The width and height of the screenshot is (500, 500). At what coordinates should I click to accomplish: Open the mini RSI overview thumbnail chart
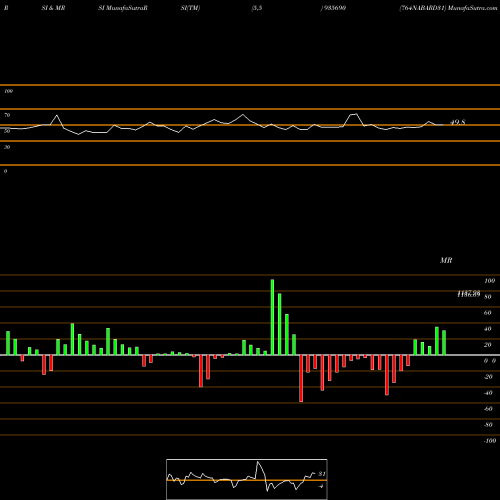pyautogui.click(x=247, y=479)
